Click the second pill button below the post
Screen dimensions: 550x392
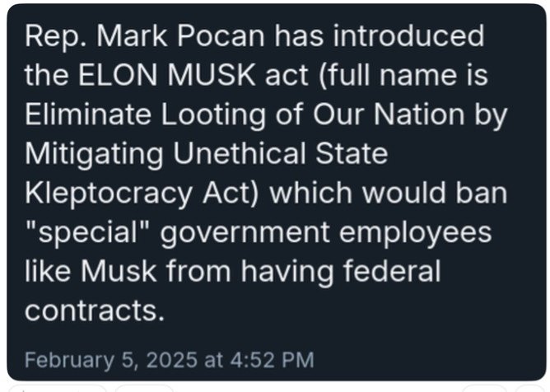[144, 389]
